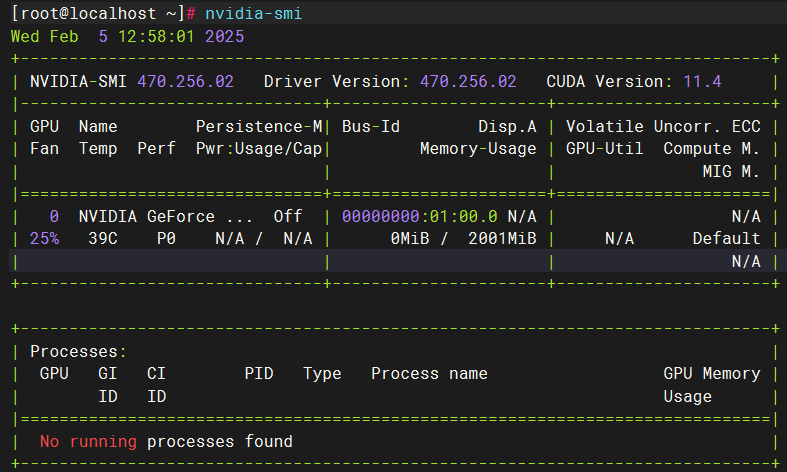The width and height of the screenshot is (787, 472).
Task: Click the Off persistence mode value
Action: click(x=288, y=216)
